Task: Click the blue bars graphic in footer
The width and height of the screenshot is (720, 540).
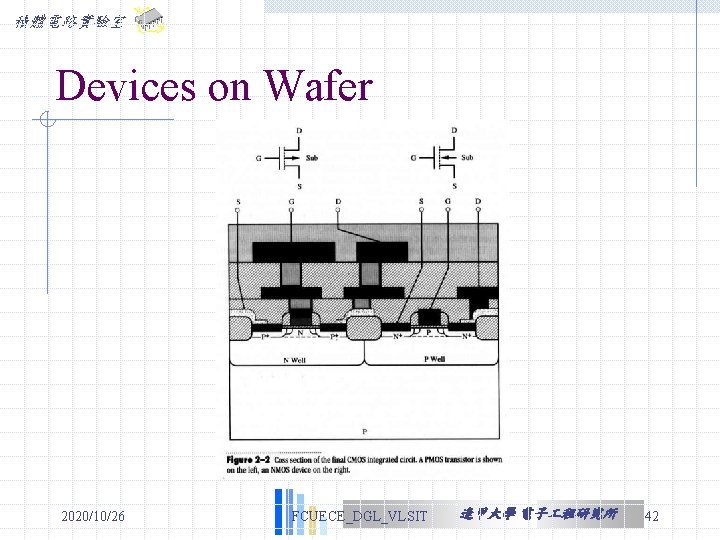Action: (x=301, y=512)
